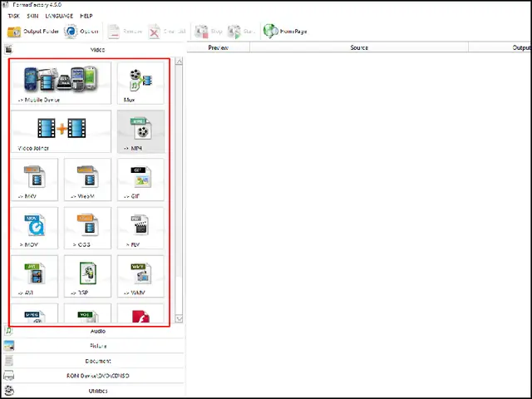Choose the convert to 3GP tile

[87, 276]
